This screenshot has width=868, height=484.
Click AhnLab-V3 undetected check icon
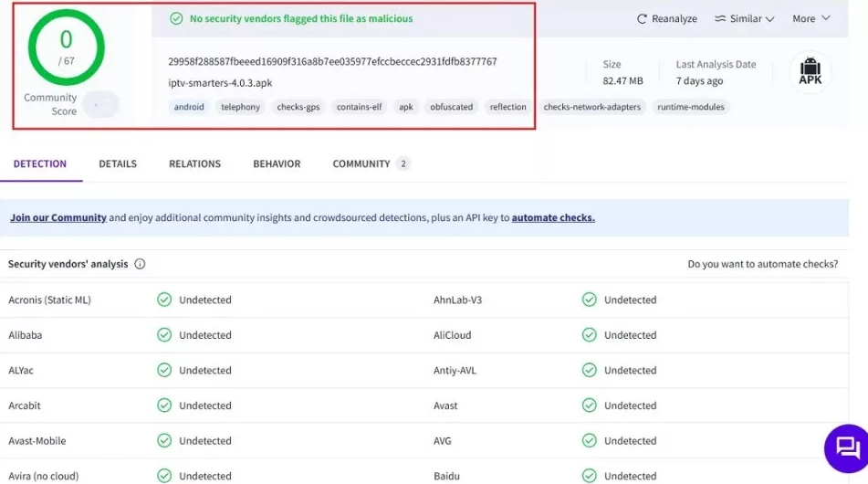click(590, 300)
